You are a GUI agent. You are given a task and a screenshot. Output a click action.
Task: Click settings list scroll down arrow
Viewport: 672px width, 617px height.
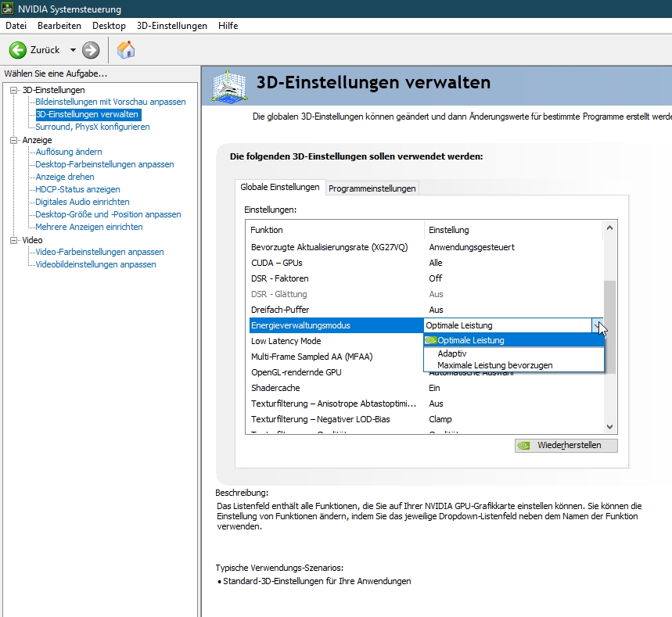click(x=610, y=427)
